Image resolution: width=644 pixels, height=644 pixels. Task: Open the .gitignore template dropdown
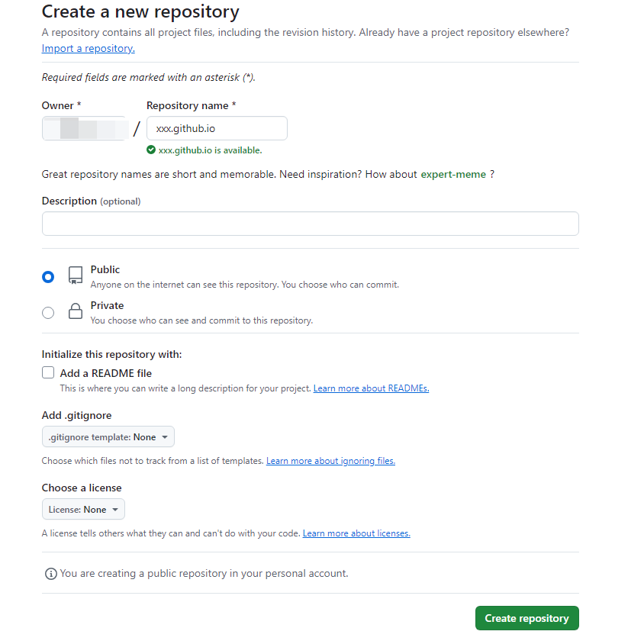pyautogui.click(x=108, y=437)
